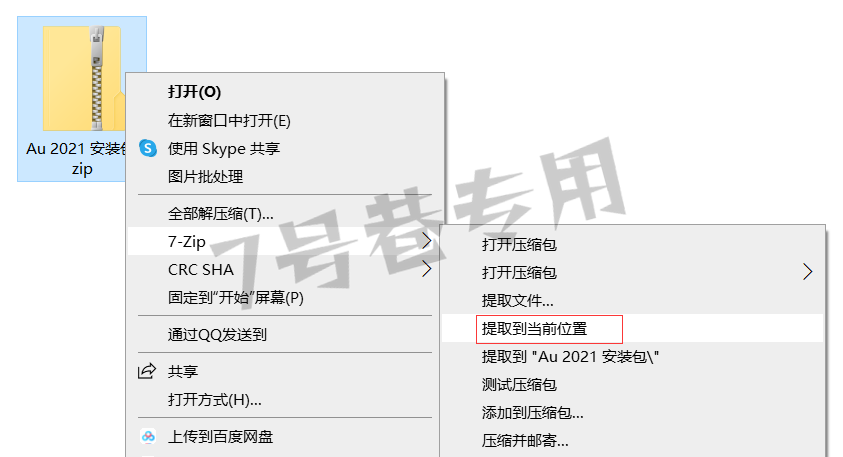Select highlighted 提取到当前位置 option
The width and height of the screenshot is (843, 457).
point(534,329)
